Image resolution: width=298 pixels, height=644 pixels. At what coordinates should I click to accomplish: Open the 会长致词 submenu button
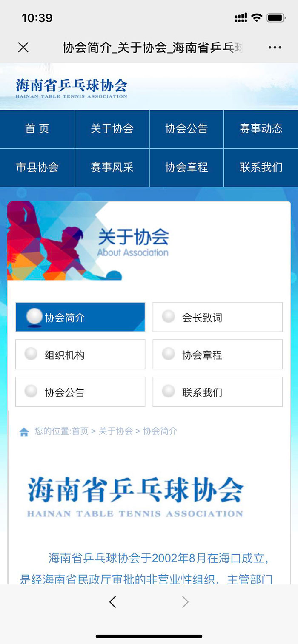pyautogui.click(x=218, y=317)
